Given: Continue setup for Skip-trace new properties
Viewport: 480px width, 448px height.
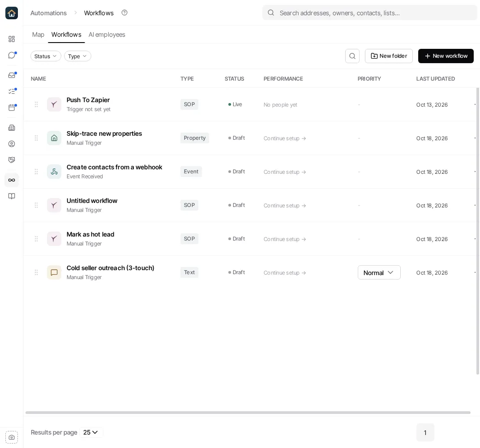Looking at the screenshot, I should [285, 138].
